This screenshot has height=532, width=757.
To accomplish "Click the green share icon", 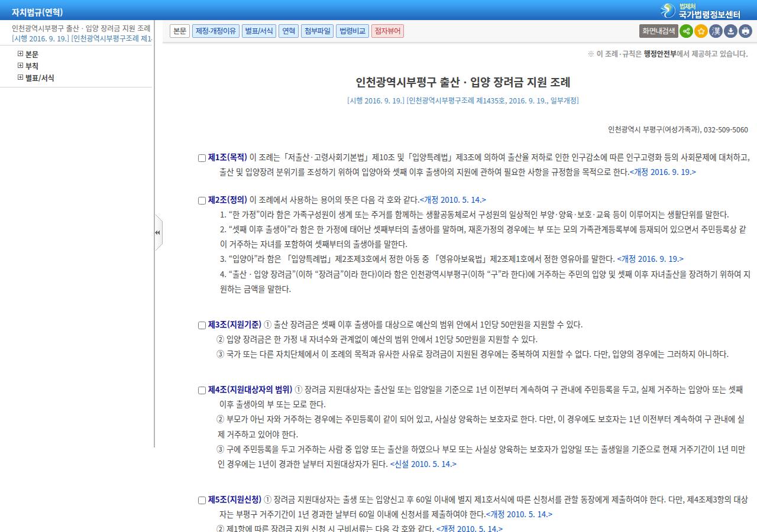I will pyautogui.click(x=686, y=31).
